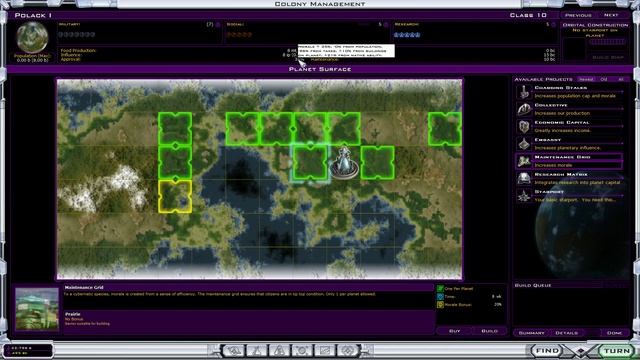Click the 'Polack I' planet name

point(33,15)
